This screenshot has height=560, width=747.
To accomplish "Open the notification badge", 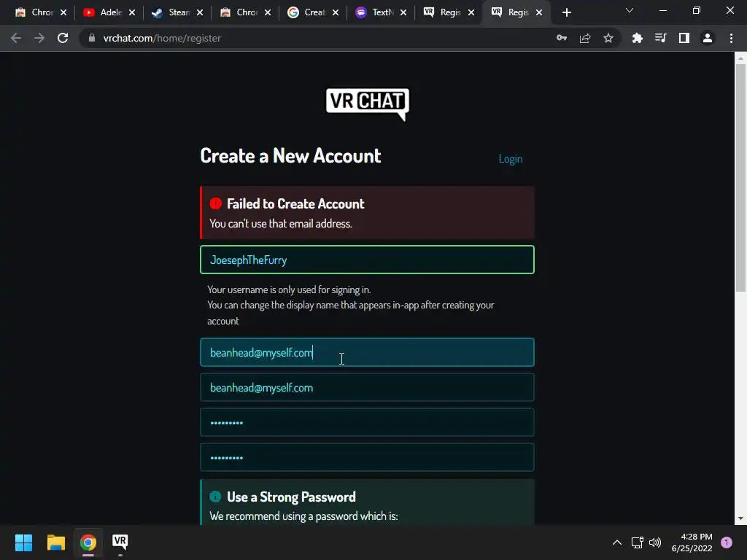I will (x=727, y=542).
